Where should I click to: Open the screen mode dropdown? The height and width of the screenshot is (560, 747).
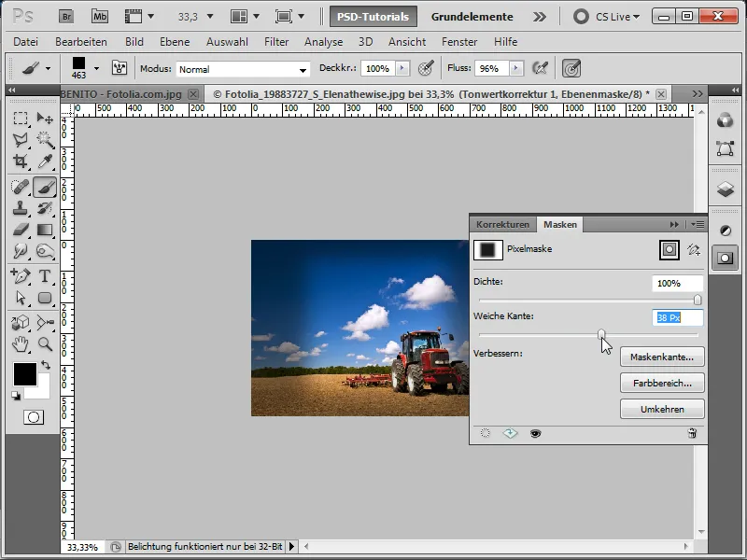pyautogui.click(x=301, y=17)
